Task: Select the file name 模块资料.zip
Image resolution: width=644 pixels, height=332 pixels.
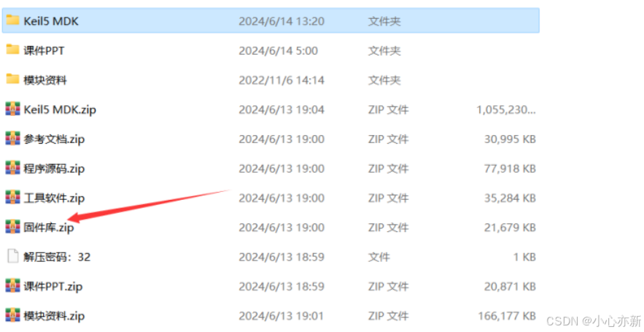Action: click(x=54, y=317)
